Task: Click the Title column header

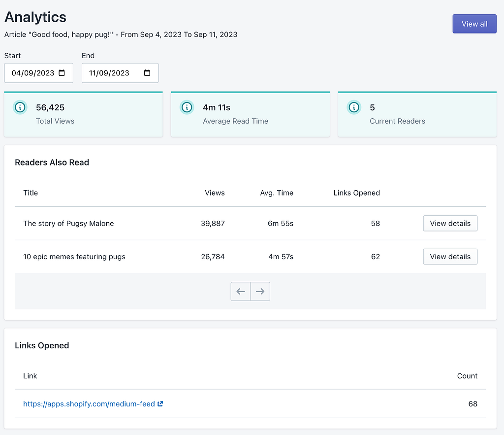Action: pyautogui.click(x=31, y=193)
